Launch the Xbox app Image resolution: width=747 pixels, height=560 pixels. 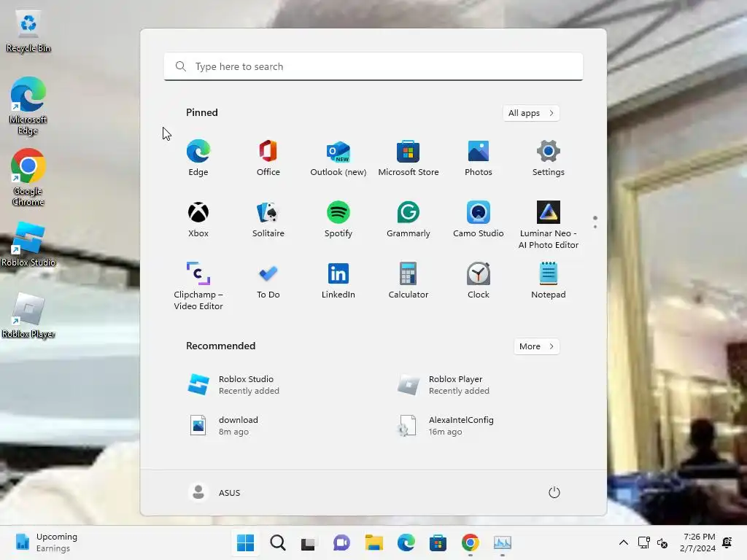[x=198, y=219]
